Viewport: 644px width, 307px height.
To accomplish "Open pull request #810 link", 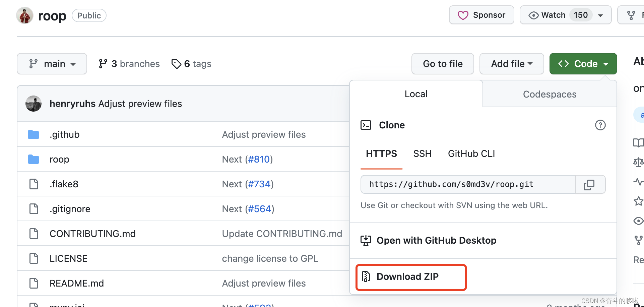I will click(259, 159).
